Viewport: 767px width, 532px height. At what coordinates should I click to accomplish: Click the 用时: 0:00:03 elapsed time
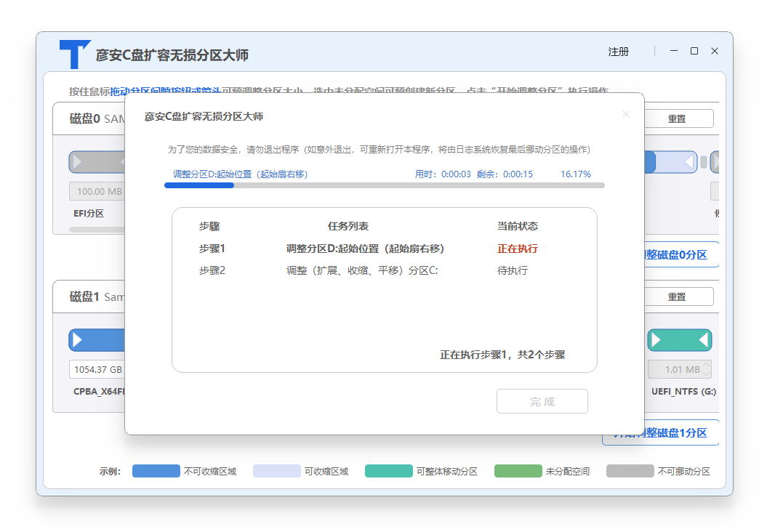coord(443,174)
